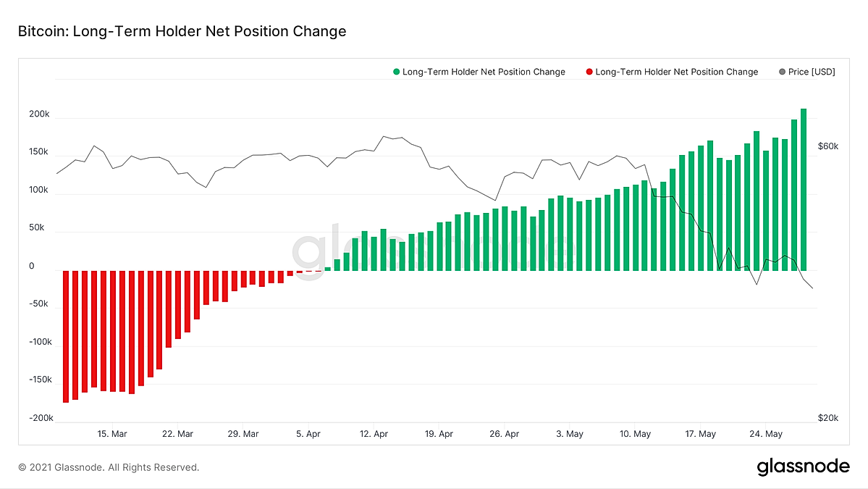The width and height of the screenshot is (868, 489).
Task: Toggle the green Long-Term Holder legend dot
Action: coord(397,72)
